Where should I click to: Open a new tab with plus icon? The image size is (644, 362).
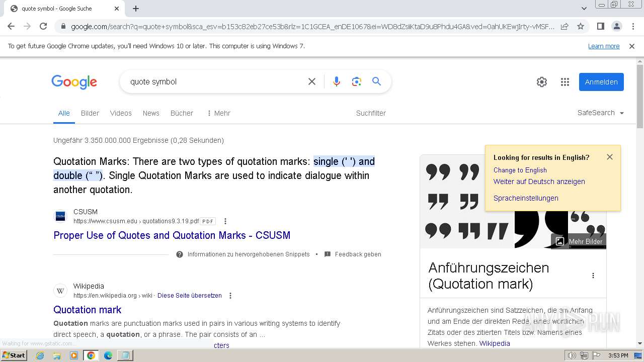coord(136,9)
